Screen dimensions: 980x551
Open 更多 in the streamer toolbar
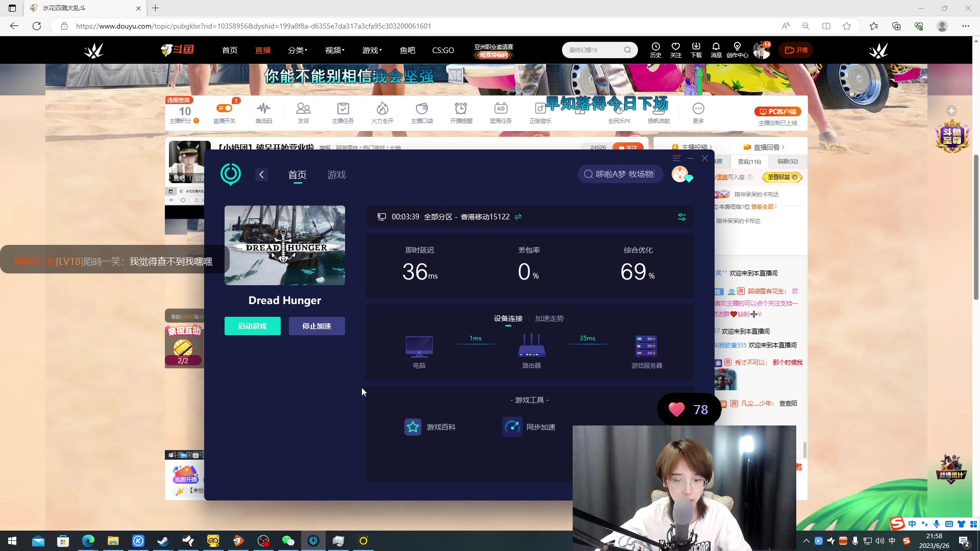point(698,113)
